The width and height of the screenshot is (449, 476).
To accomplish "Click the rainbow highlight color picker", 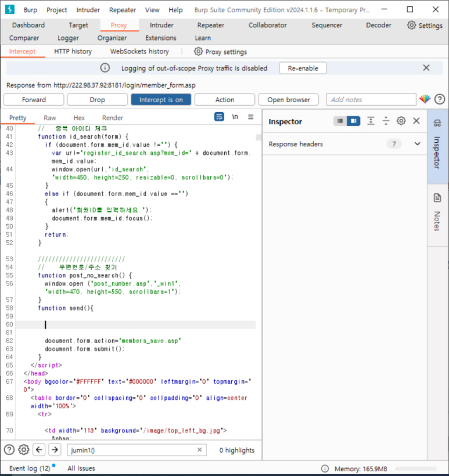I will point(425,99).
